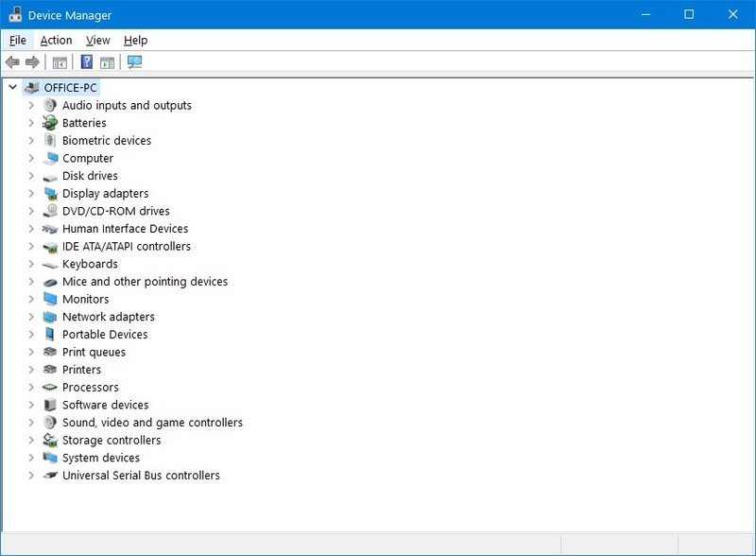Screen dimensions: 756x556
Task: Open Help via the blue question mark icon
Action: click(86, 62)
